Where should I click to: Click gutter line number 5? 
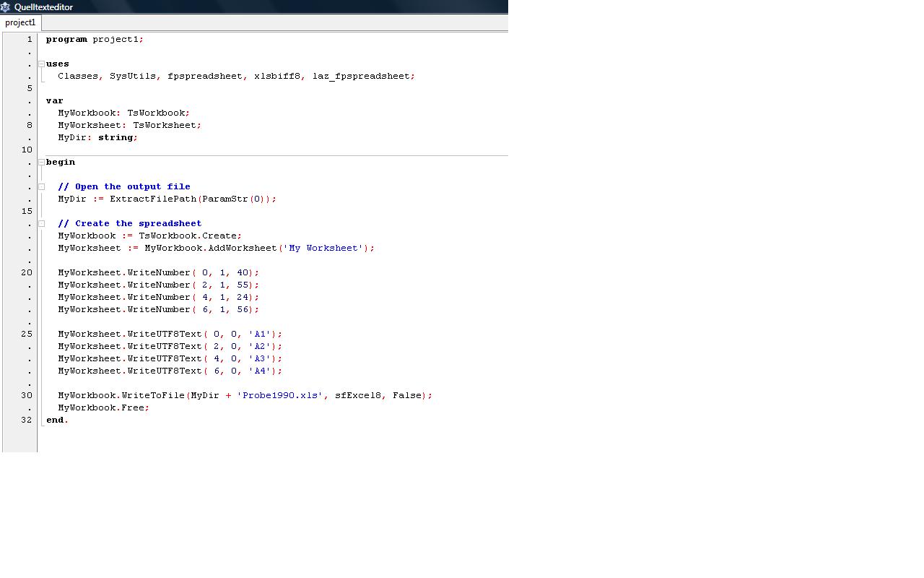pos(29,89)
